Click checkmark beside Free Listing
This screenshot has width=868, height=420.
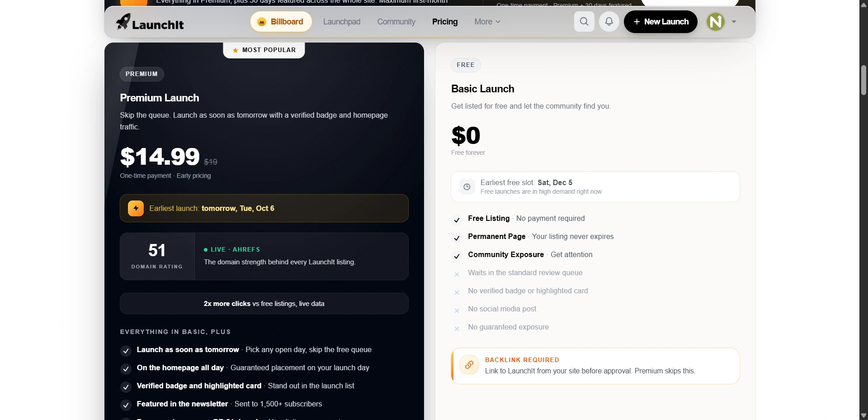point(457,220)
